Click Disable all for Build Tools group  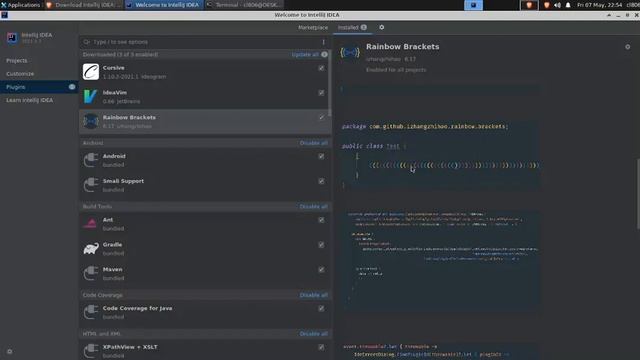click(x=313, y=207)
